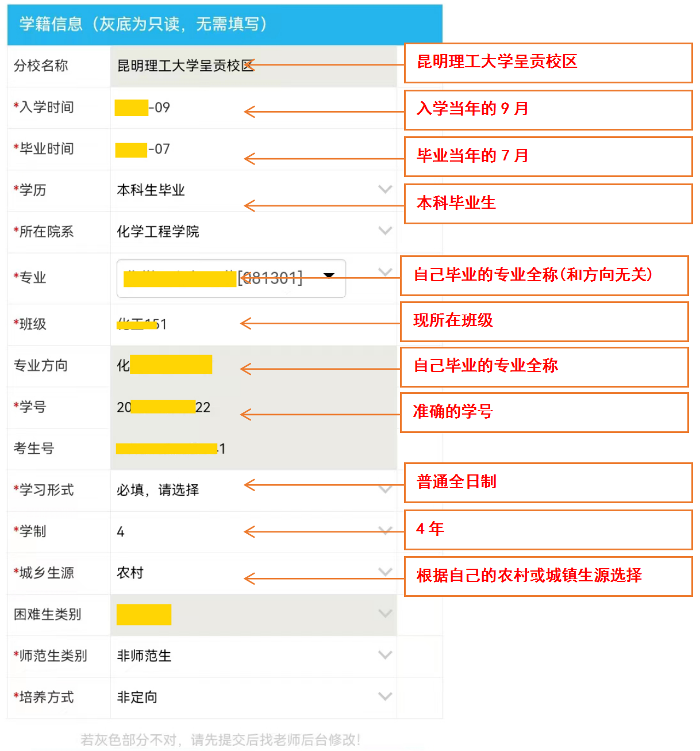Select the 非定向 value
This screenshot has height=751, width=700.
[137, 697]
